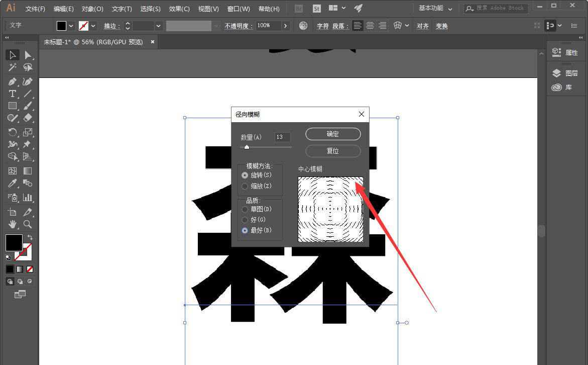Choose 最好(B) quality option
Image resolution: width=588 pixels, height=365 pixels.
click(x=245, y=230)
